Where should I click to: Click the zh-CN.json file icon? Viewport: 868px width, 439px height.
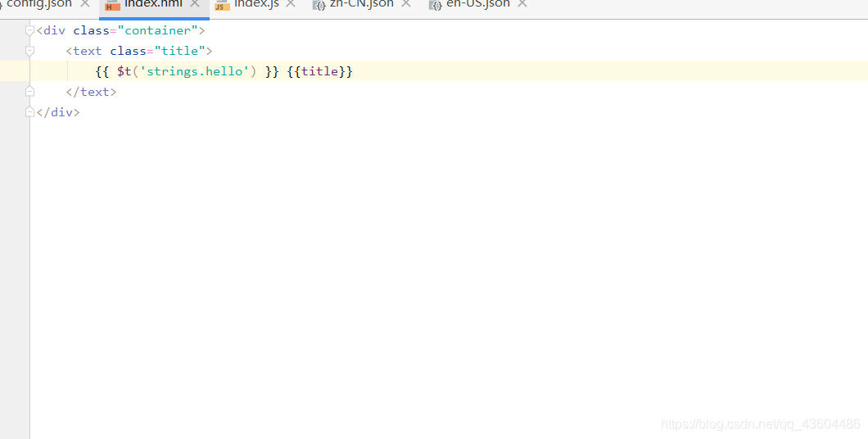click(319, 6)
